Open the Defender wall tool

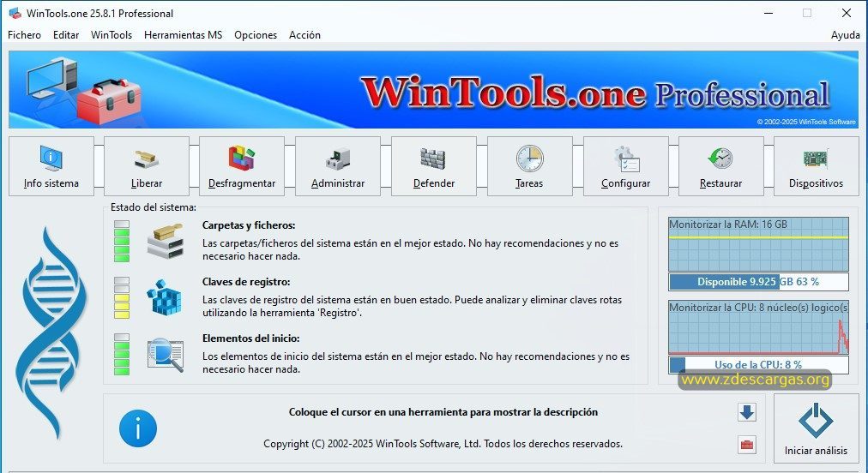(x=433, y=166)
